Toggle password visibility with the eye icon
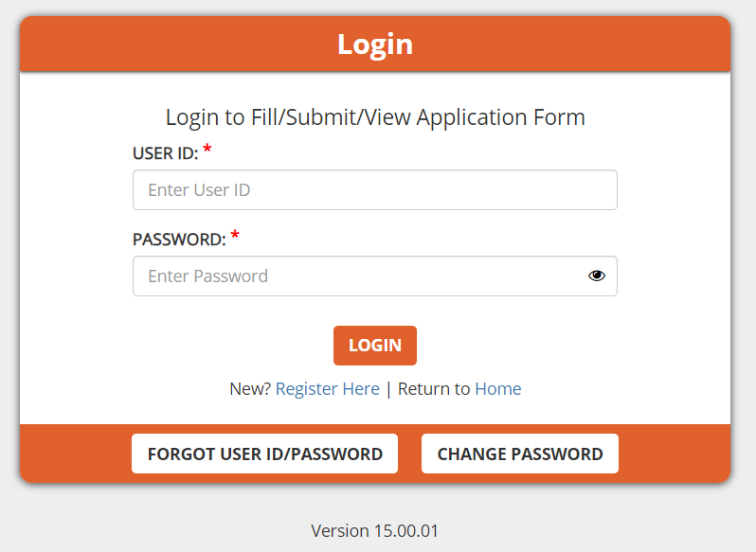Screen dimensions: 756x552 coord(596,276)
